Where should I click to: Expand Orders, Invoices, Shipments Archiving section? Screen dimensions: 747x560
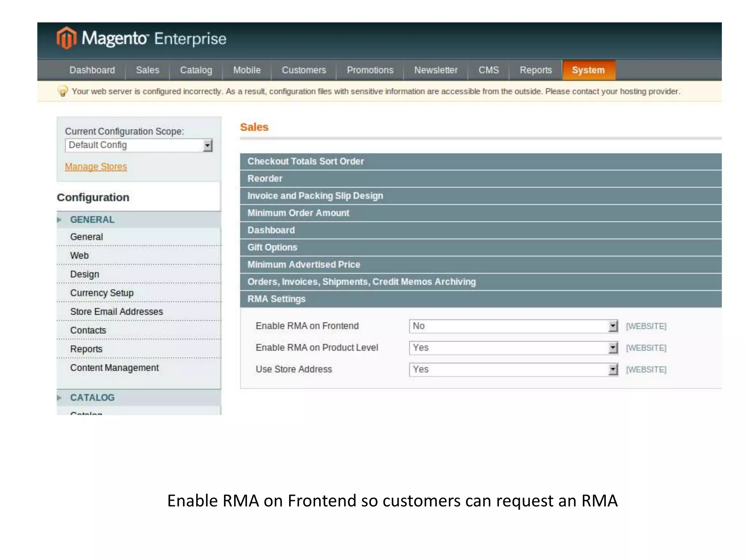point(481,282)
